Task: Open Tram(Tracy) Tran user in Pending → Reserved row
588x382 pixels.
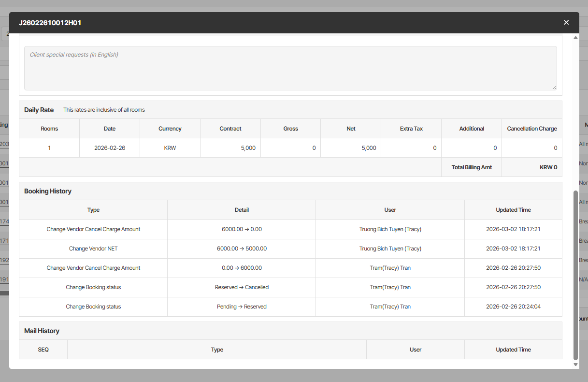Action: click(x=390, y=307)
